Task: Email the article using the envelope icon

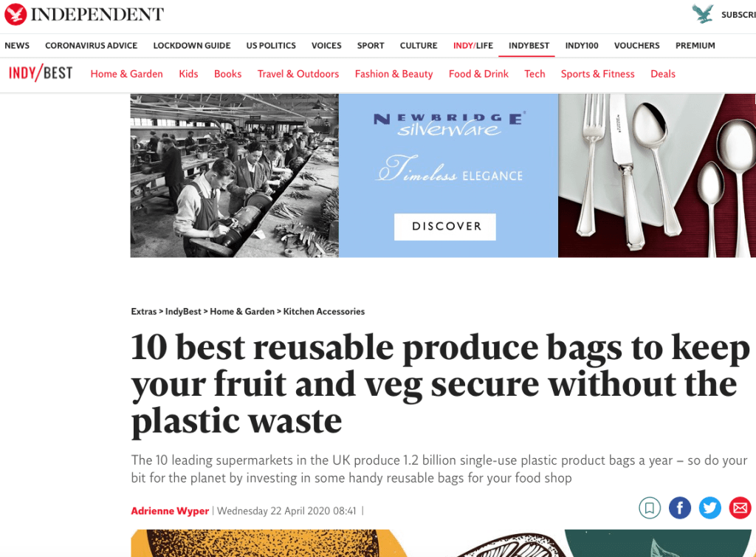Action: 740,508
